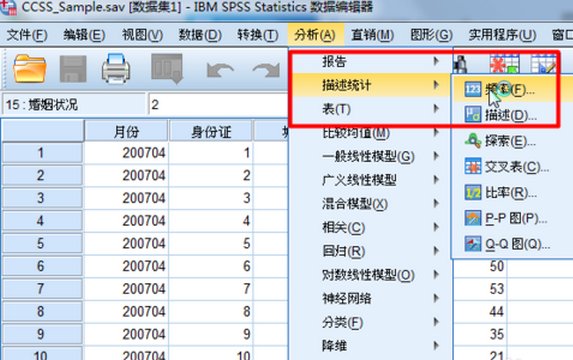
Task: Choose 交叉表(C)... from the submenu
Action: click(x=512, y=167)
